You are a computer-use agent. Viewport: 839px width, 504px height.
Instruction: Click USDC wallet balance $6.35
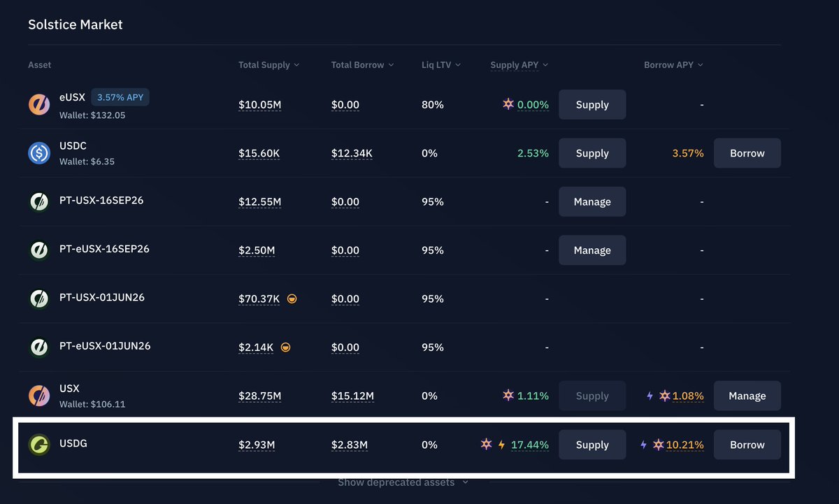point(87,161)
